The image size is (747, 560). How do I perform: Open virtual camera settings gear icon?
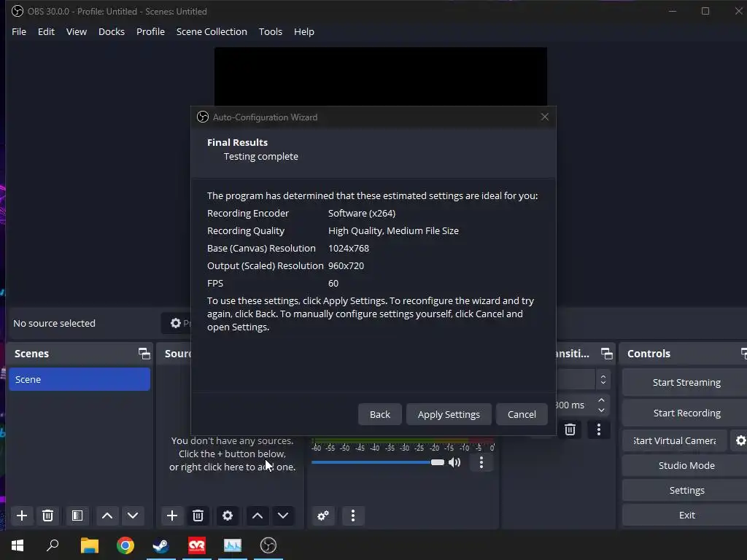(x=740, y=440)
